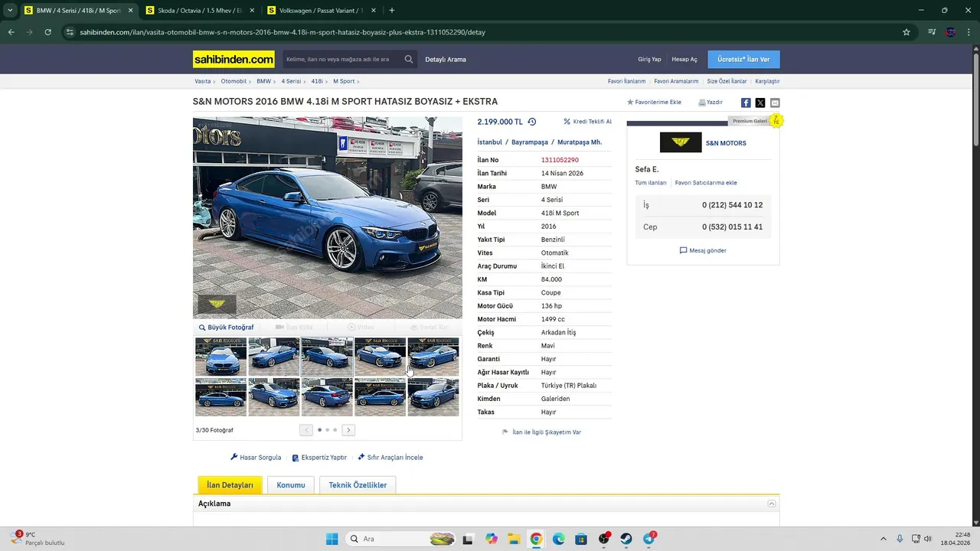Switch to Volkswagen Passat Variant tab

point(321,11)
